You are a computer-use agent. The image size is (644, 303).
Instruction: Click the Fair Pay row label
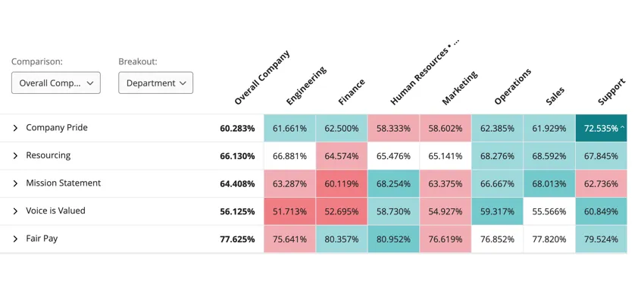tap(42, 239)
